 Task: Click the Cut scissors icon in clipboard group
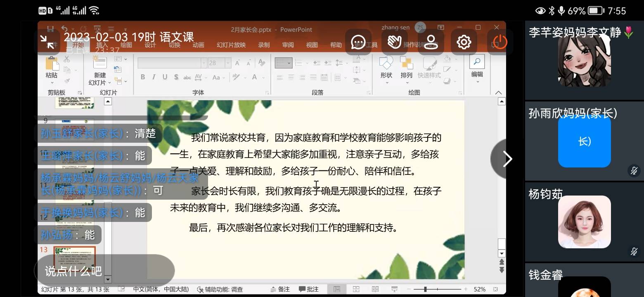[x=66, y=60]
